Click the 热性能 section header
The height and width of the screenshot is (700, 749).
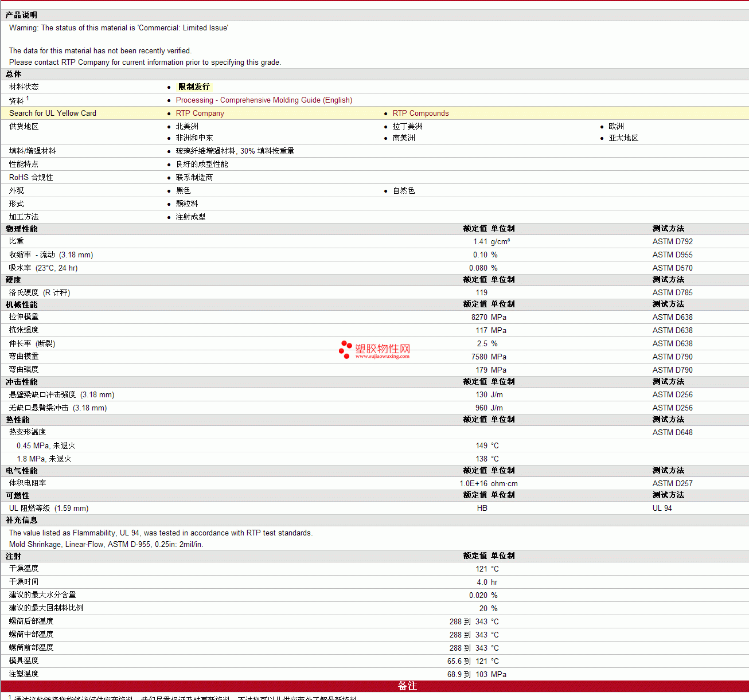(17, 420)
